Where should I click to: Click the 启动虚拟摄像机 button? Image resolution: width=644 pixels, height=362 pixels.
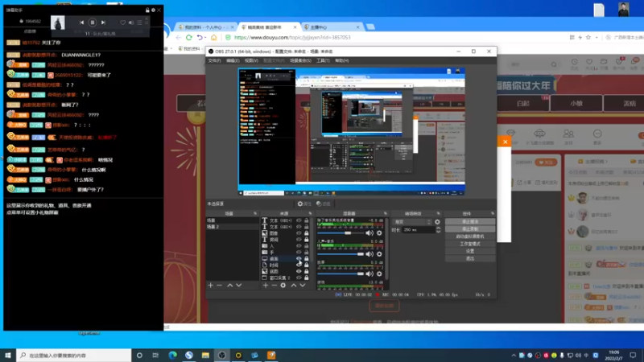point(470,237)
